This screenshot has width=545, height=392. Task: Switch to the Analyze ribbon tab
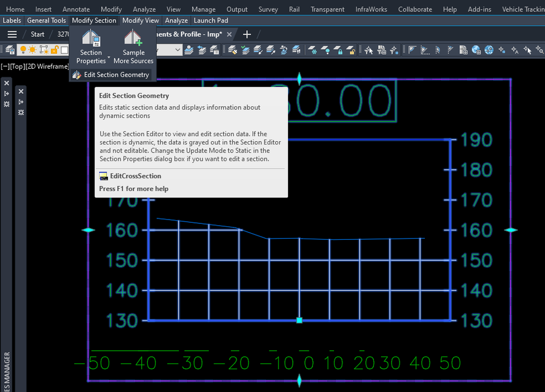144,9
